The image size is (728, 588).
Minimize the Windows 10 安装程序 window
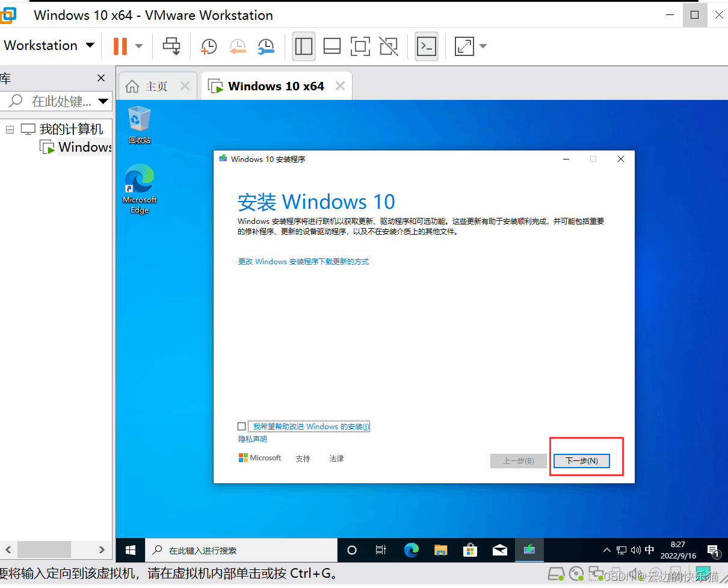point(566,159)
